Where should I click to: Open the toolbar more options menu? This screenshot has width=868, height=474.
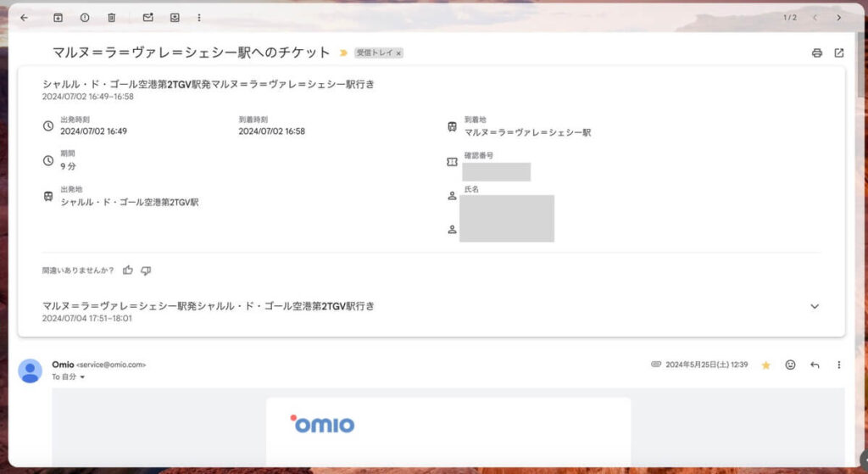pos(199,17)
